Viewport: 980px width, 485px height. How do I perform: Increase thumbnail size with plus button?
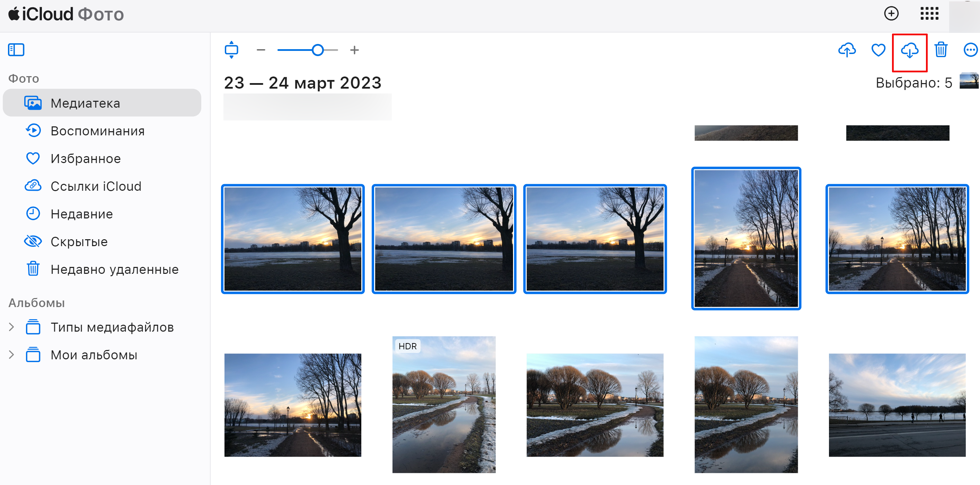(355, 50)
